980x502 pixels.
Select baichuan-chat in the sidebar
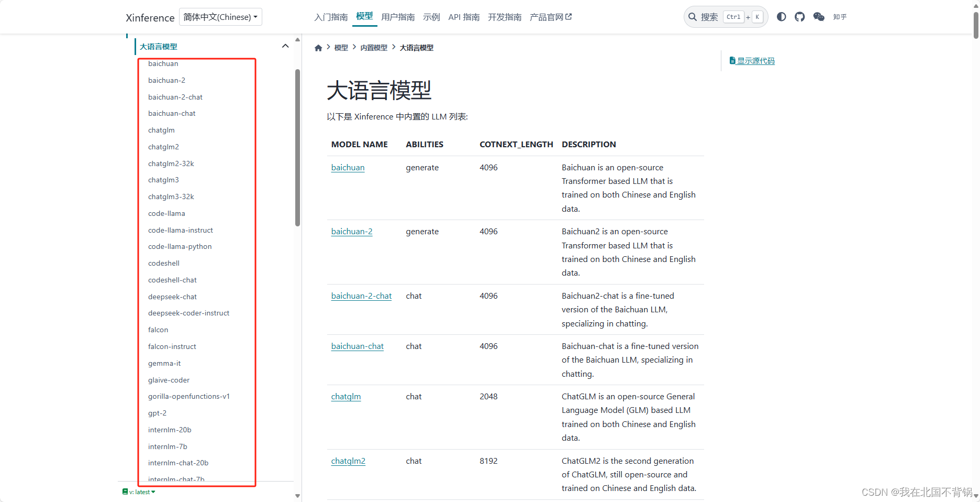pyautogui.click(x=172, y=113)
